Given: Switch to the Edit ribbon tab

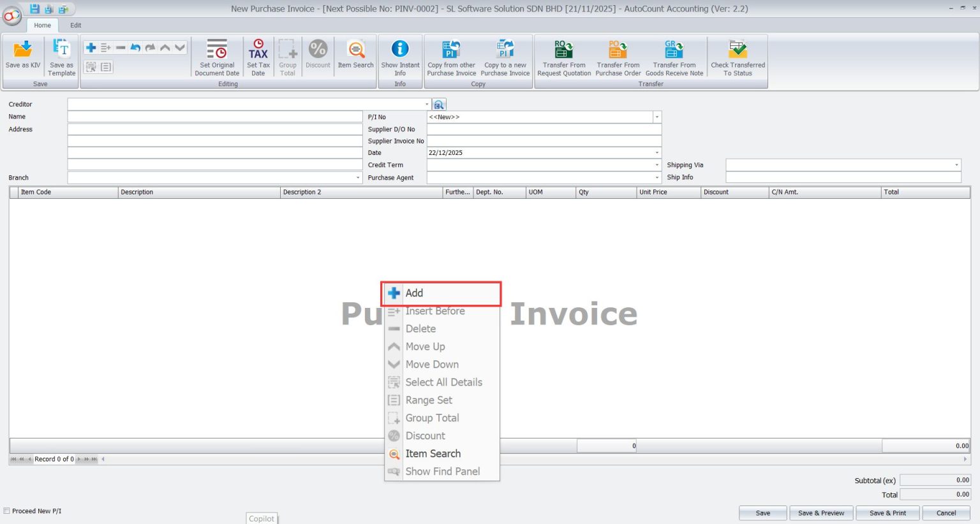Looking at the screenshot, I should [75, 25].
